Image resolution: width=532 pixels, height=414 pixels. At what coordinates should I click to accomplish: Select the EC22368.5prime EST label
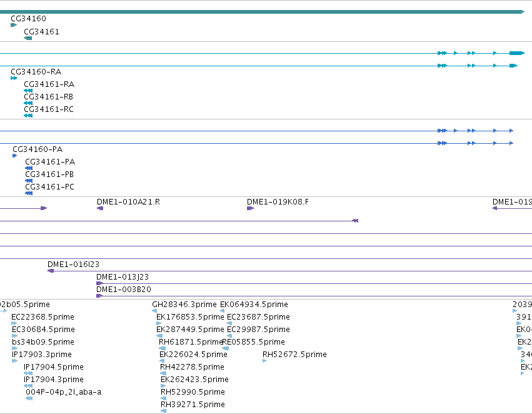43,317
